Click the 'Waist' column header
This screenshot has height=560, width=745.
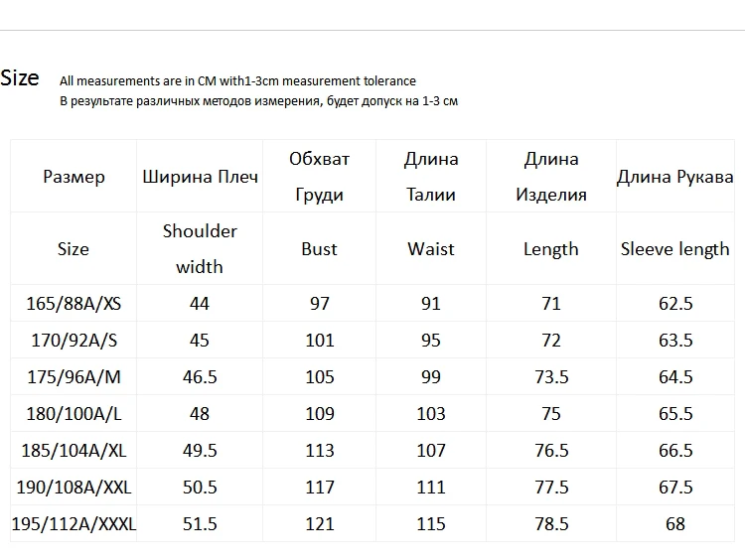(x=431, y=249)
